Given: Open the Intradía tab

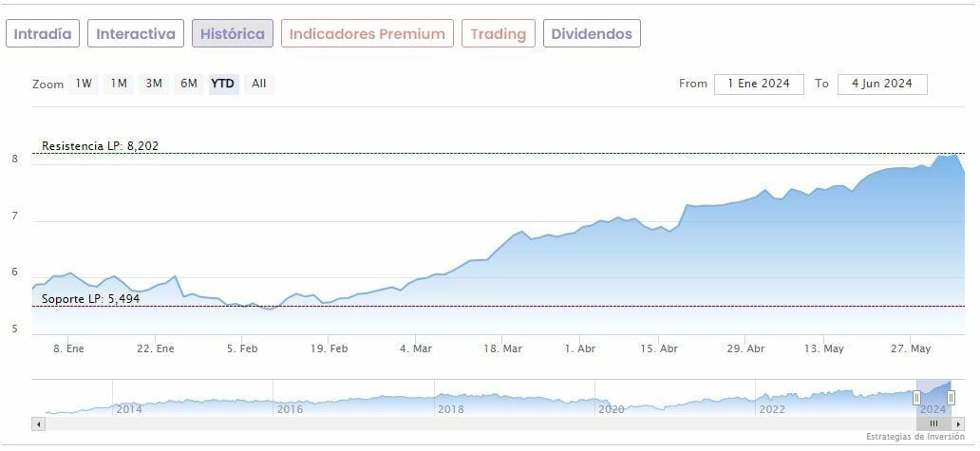Looking at the screenshot, I should [43, 34].
